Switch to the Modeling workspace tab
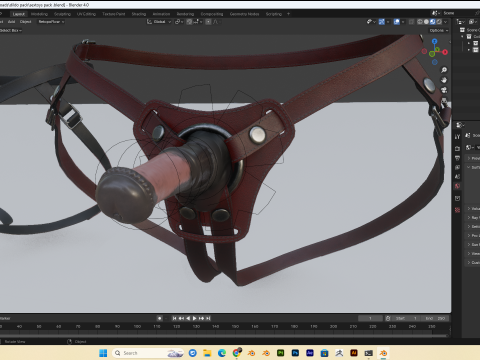Screen dimensions: 480x360 [x=39, y=14]
